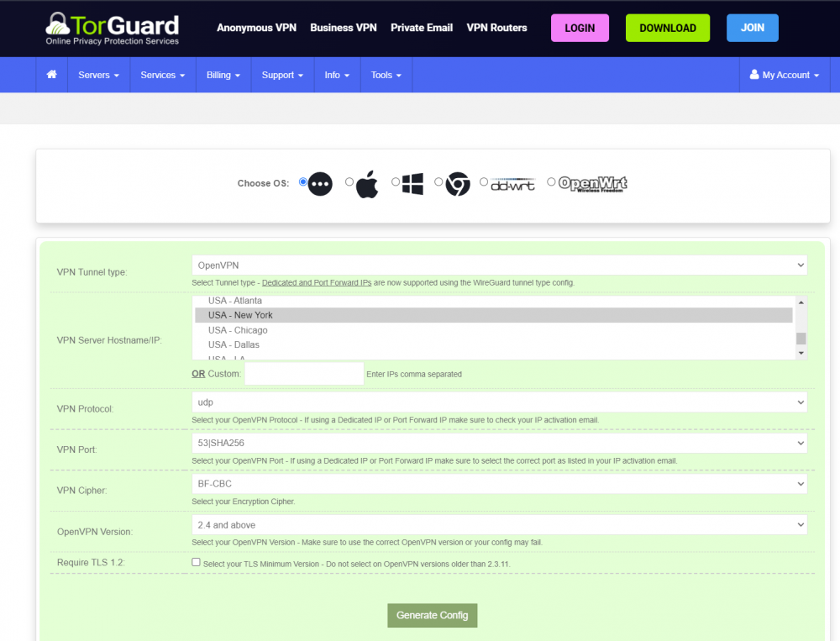Select the Windows OS radio button
Viewport: 840px width, 641px height.
396,181
